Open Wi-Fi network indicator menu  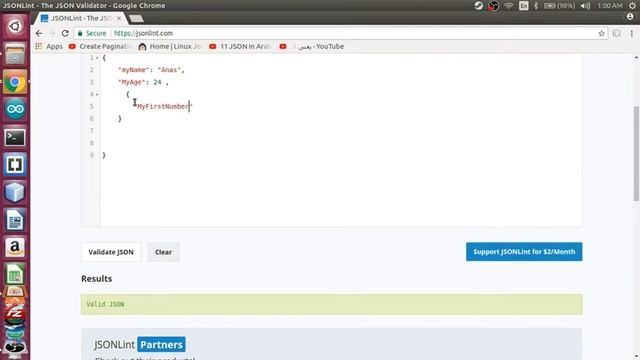[x=509, y=6]
